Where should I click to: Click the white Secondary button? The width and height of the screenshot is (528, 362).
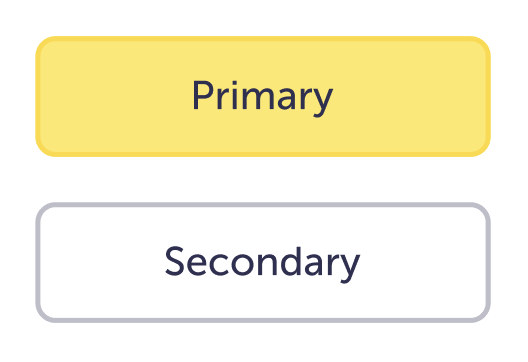point(263,262)
